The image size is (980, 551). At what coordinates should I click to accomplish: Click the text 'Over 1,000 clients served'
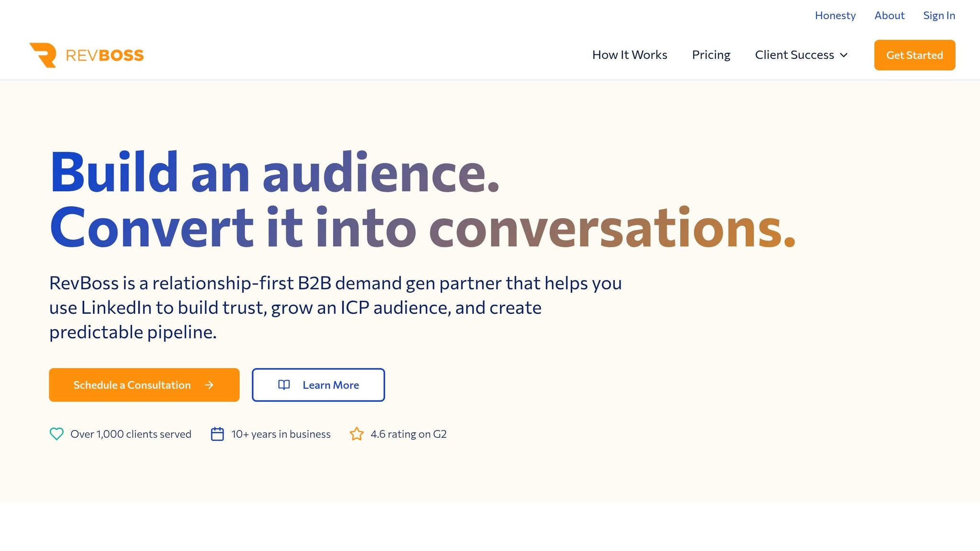(x=131, y=434)
